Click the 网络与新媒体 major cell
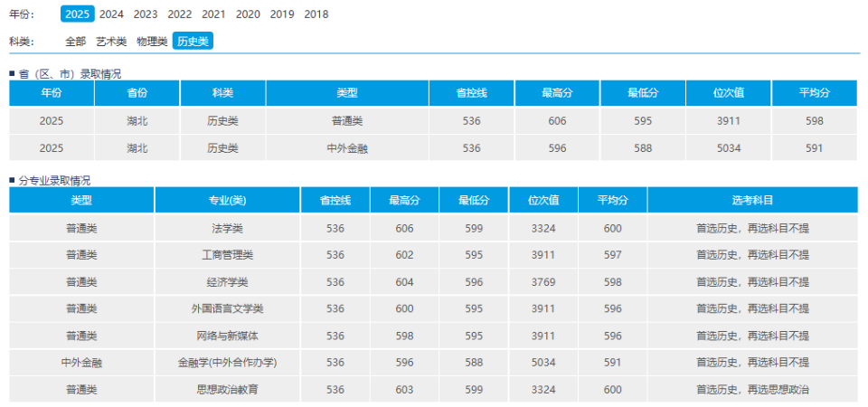Image resolution: width=868 pixels, height=407 pixels. coord(228,336)
